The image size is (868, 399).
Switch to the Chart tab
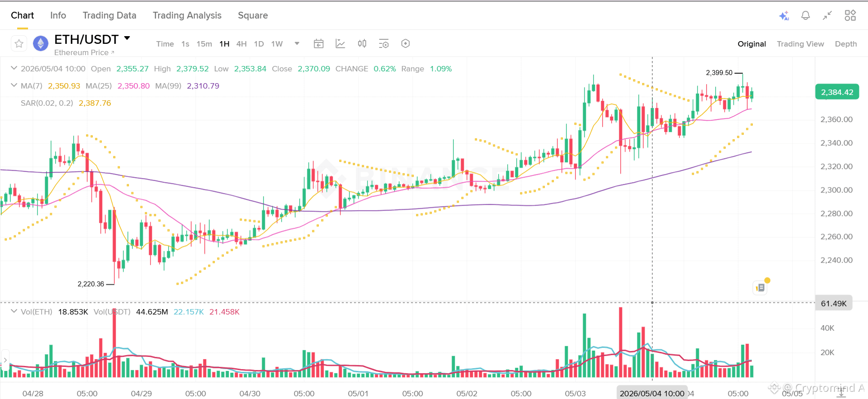[x=22, y=15]
